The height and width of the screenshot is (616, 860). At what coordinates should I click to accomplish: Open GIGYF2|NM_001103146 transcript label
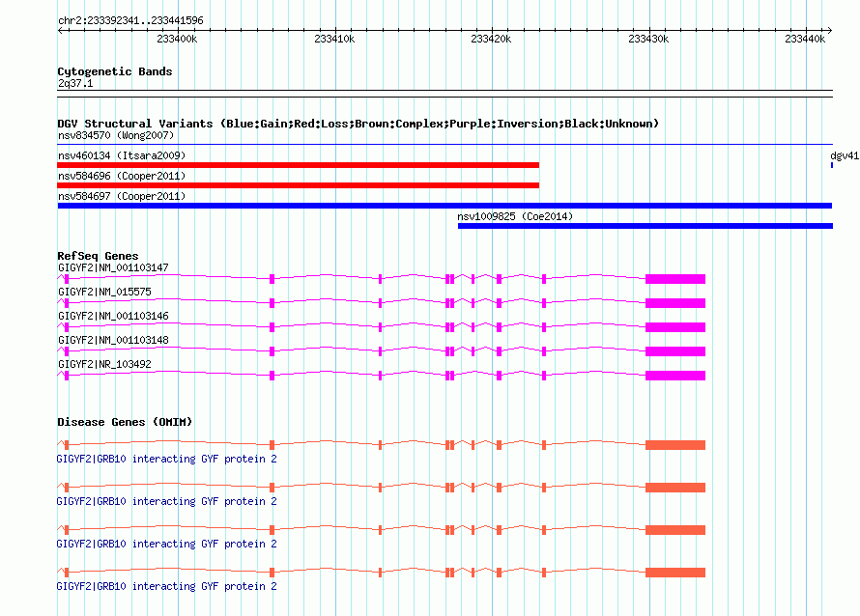point(113,317)
